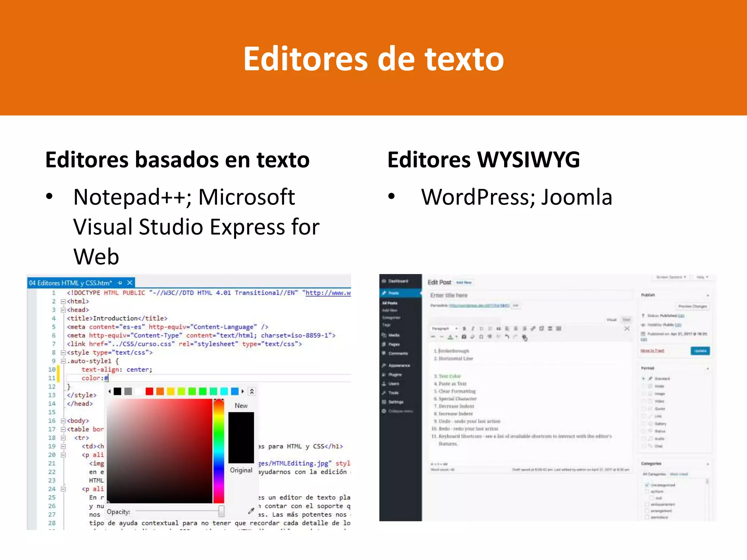Viewport: 747px width, 560px height.
Task: Select the Audio post format radio
Action: pyautogui.click(x=643, y=439)
